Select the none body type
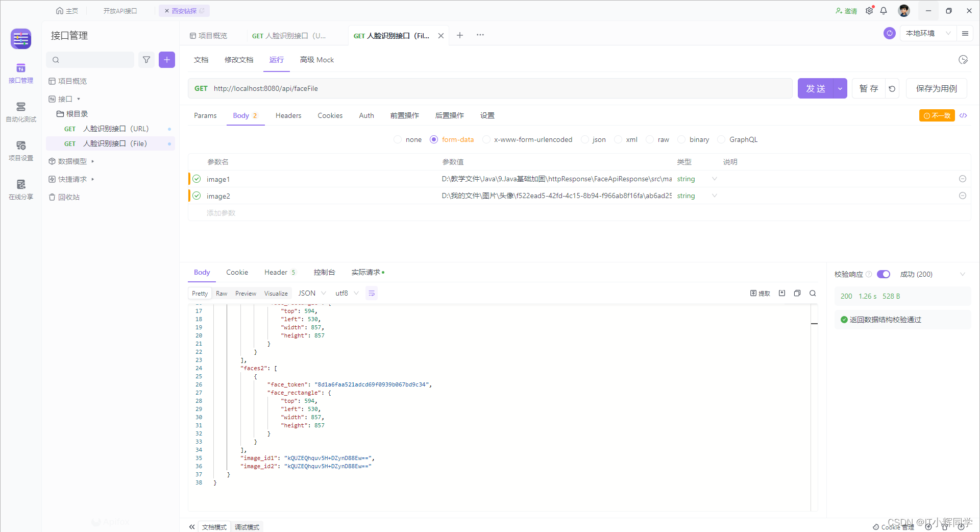This screenshot has height=532, width=980. (408, 139)
